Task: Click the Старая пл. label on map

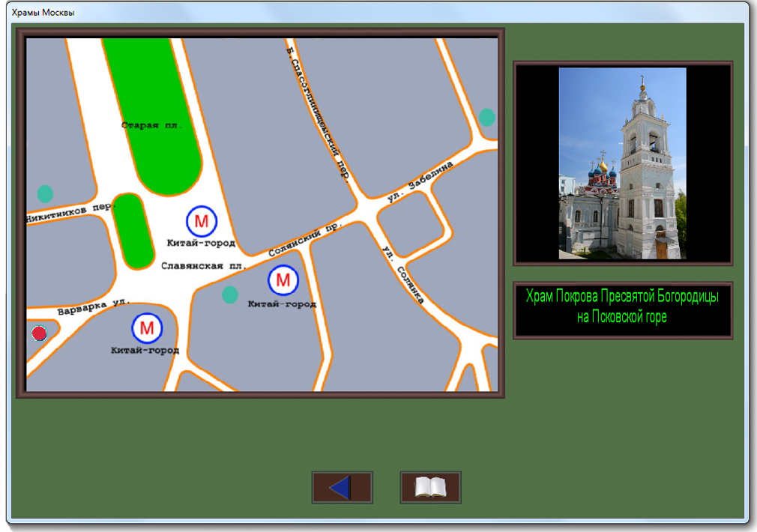Action: click(x=151, y=125)
